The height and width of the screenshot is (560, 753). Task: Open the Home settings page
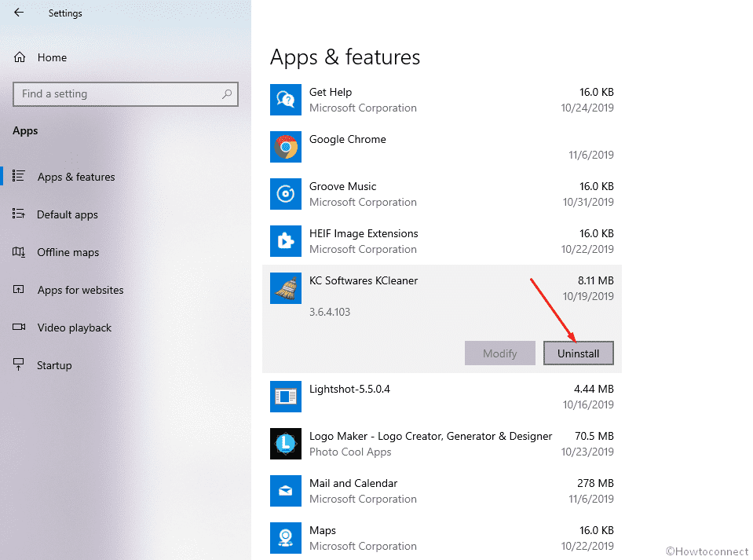tap(52, 57)
